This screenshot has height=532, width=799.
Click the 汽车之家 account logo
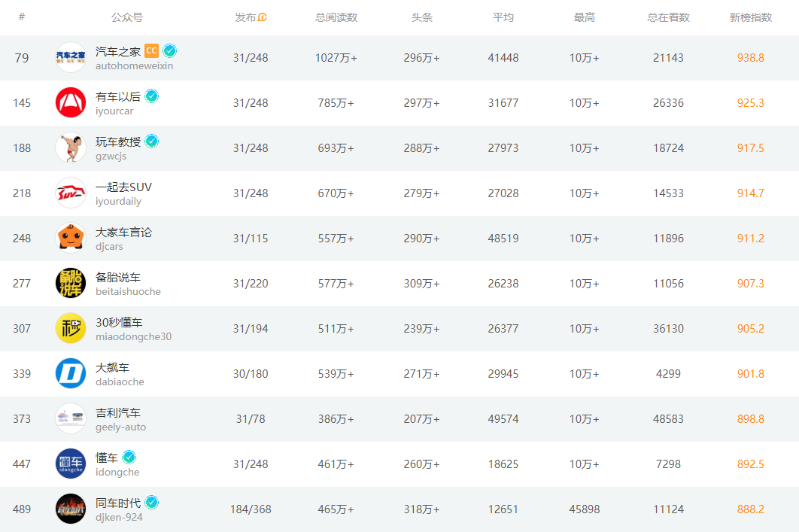[71, 58]
